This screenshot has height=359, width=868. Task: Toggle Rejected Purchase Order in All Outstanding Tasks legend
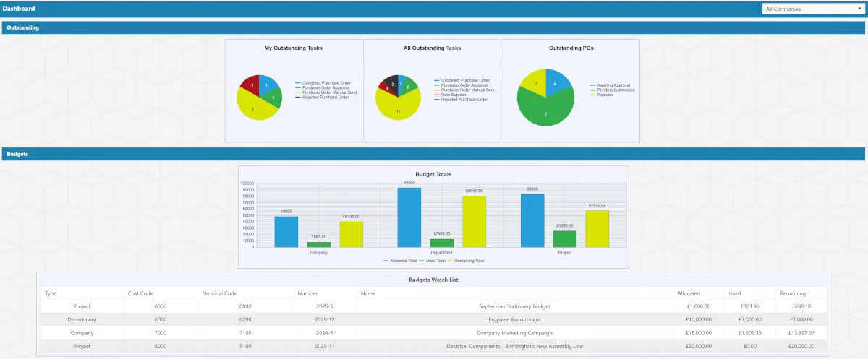coord(461,99)
